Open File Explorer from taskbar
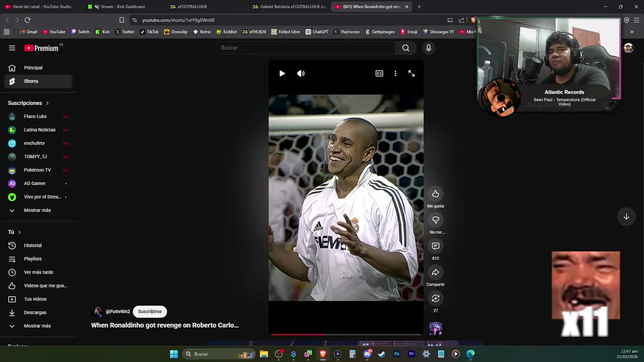 [x=264, y=354]
